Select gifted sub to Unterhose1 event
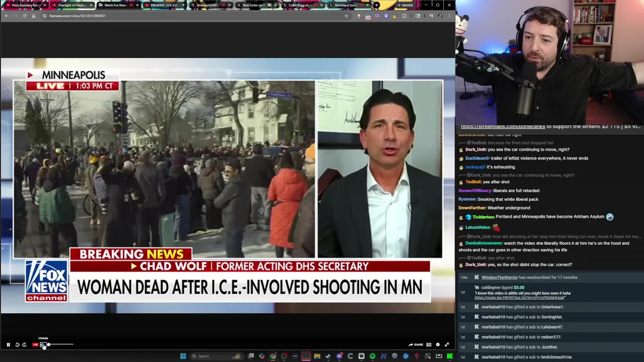Image resolution: width=644 pixels, height=362 pixels. click(x=550, y=307)
